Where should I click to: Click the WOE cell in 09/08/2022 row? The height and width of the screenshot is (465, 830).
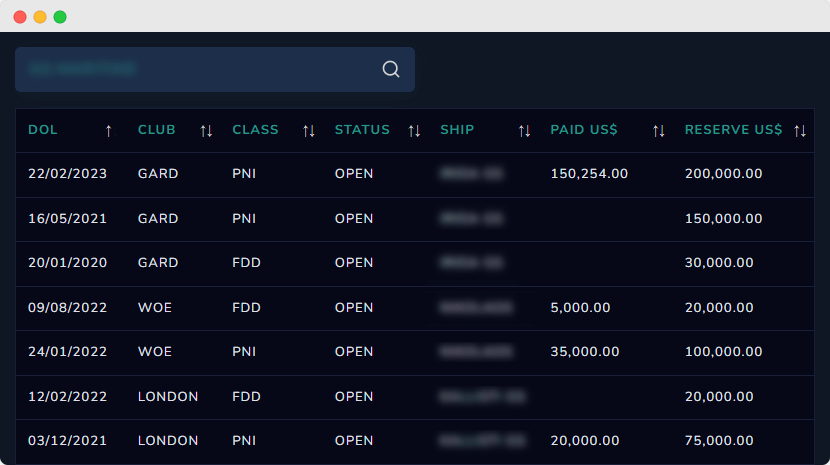[x=155, y=308]
